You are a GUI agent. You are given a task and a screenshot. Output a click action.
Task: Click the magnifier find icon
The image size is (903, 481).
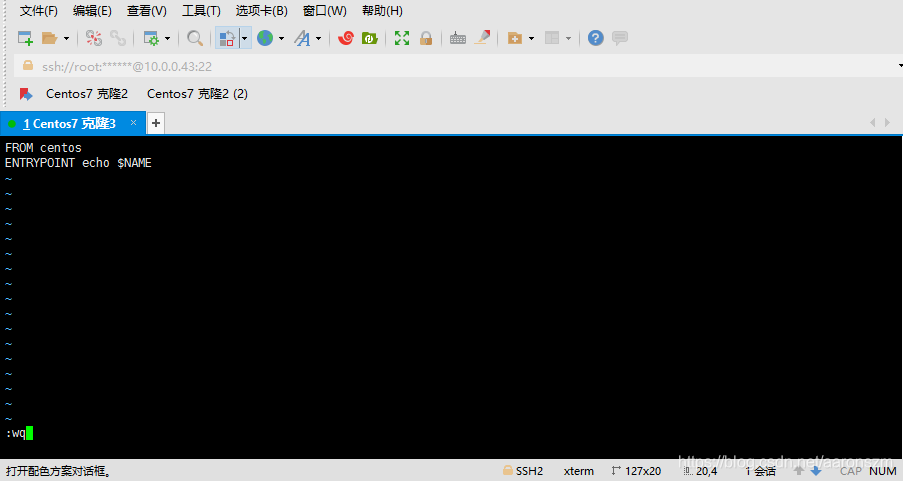coord(195,38)
